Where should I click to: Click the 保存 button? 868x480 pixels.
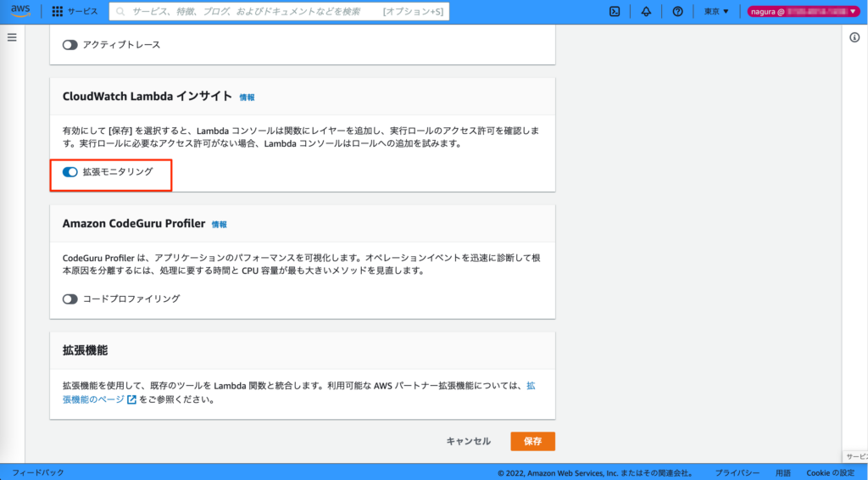(532, 441)
